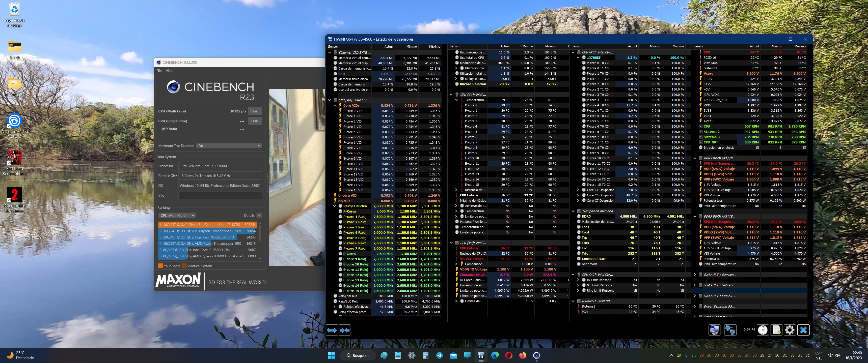Open Telegram from the taskbar
Viewport: 868px width, 363px height.
click(439, 356)
